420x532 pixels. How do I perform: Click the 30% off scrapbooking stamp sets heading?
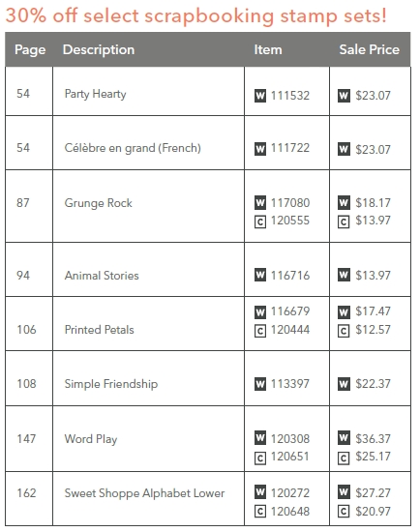click(195, 15)
